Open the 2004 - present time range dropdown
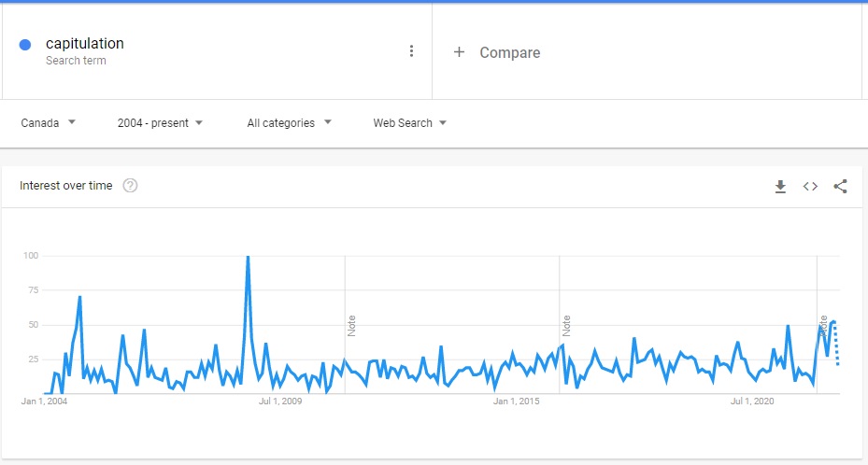The image size is (868, 465). tap(160, 122)
